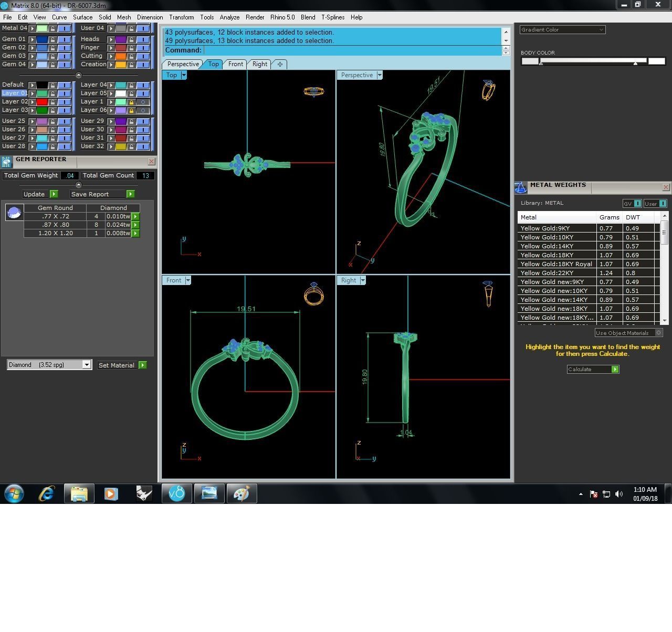The width and height of the screenshot is (672, 632).
Task: Click the green arrow for the .77 X .72 gem row
Action: [x=135, y=216]
